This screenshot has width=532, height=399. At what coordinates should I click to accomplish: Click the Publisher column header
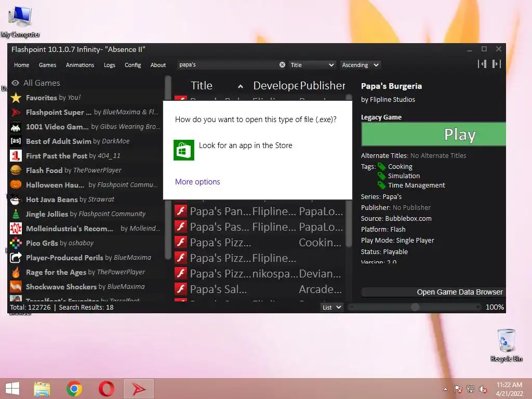(x=322, y=86)
